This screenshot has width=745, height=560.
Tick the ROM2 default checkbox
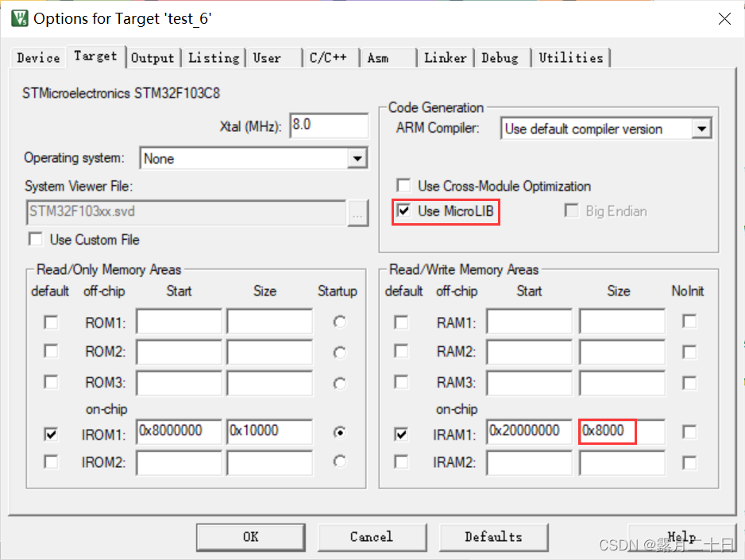click(x=51, y=351)
